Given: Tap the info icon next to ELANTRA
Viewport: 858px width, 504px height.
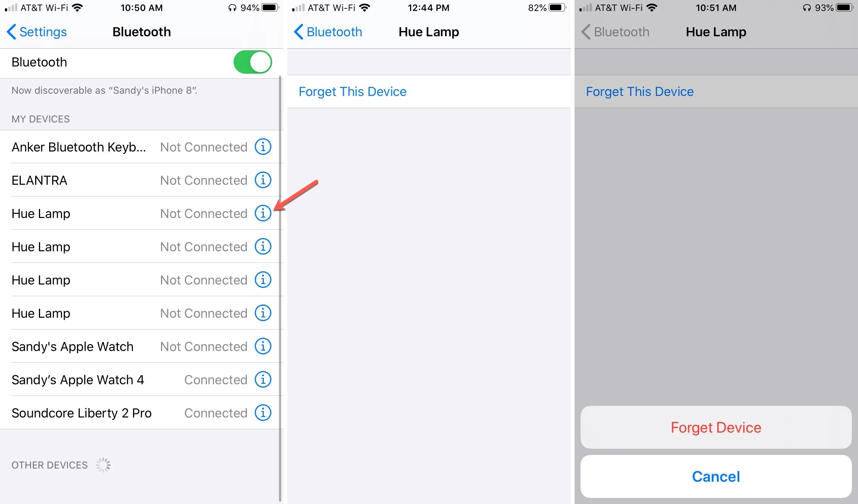Looking at the screenshot, I should click(263, 180).
